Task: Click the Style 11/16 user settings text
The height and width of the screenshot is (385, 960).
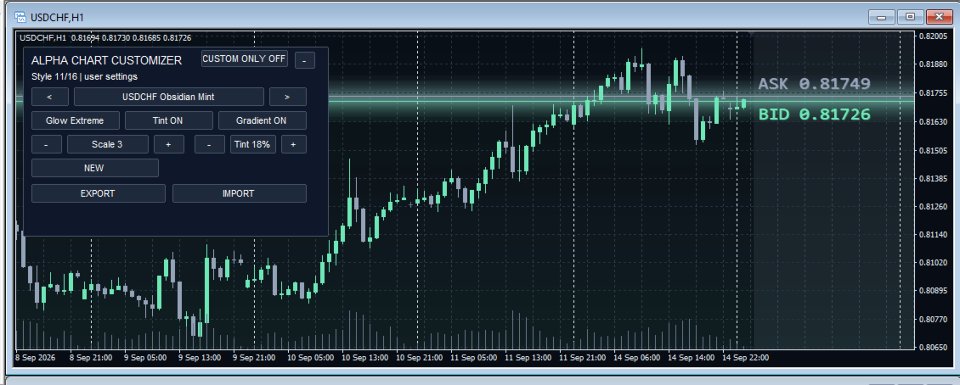Action: coord(84,77)
